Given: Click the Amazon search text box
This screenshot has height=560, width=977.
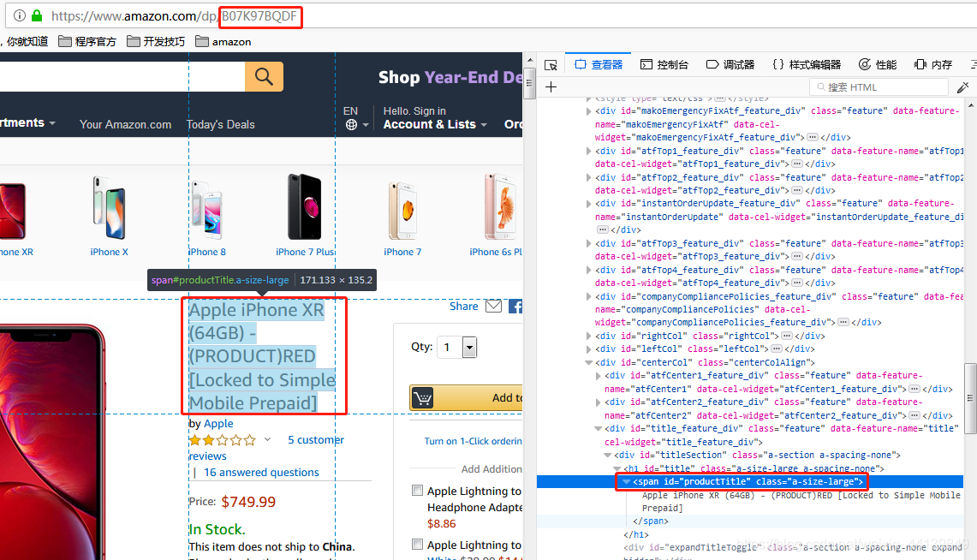Looking at the screenshot, I should (x=122, y=76).
